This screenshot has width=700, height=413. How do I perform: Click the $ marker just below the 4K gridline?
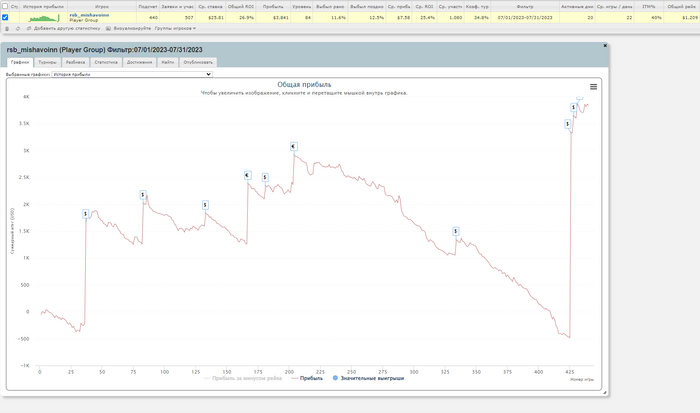pos(573,108)
